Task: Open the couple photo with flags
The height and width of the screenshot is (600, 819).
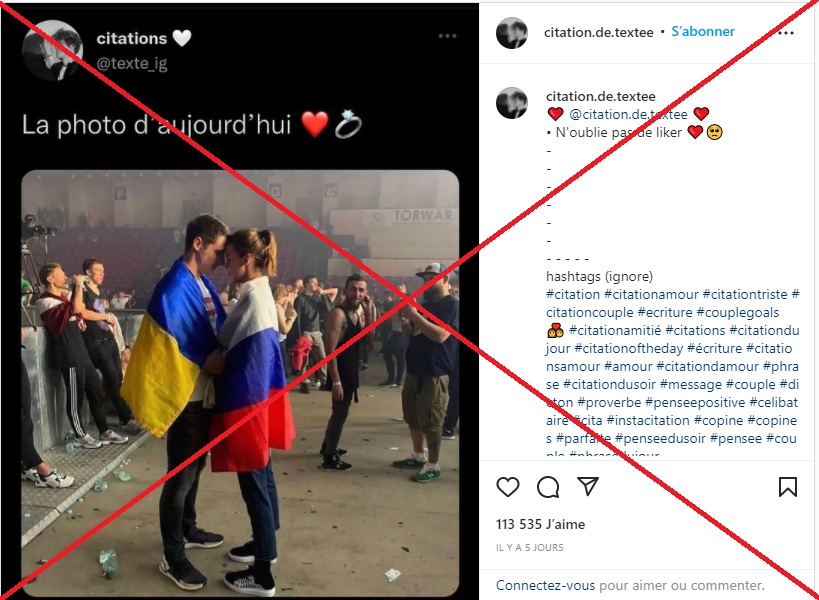Action: point(240,383)
